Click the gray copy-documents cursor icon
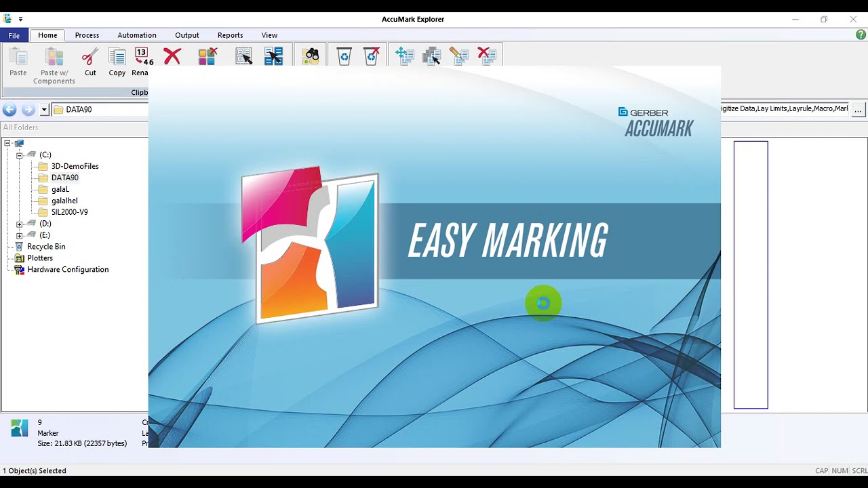This screenshot has width=868, height=488. coord(431,56)
